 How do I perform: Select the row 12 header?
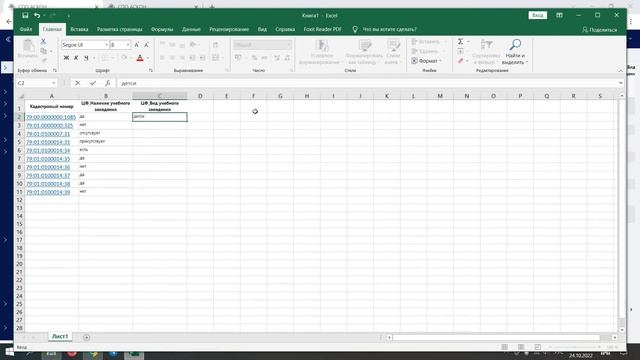point(20,200)
